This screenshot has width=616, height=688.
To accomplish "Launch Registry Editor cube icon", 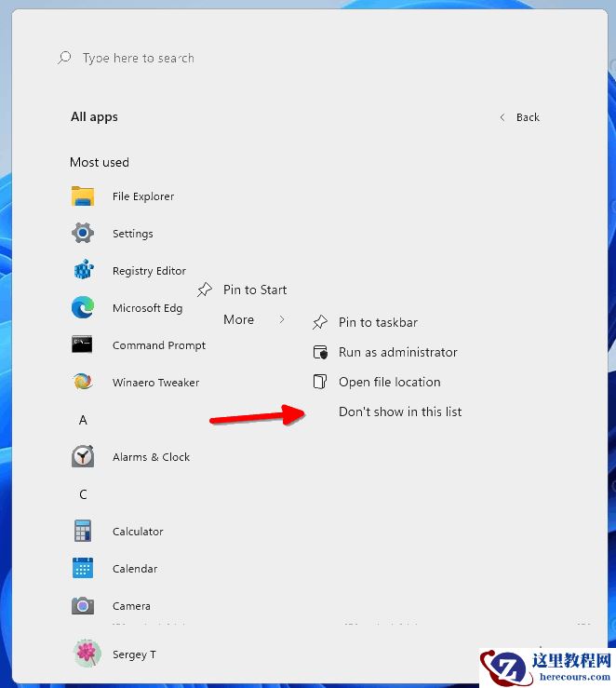I will point(84,269).
